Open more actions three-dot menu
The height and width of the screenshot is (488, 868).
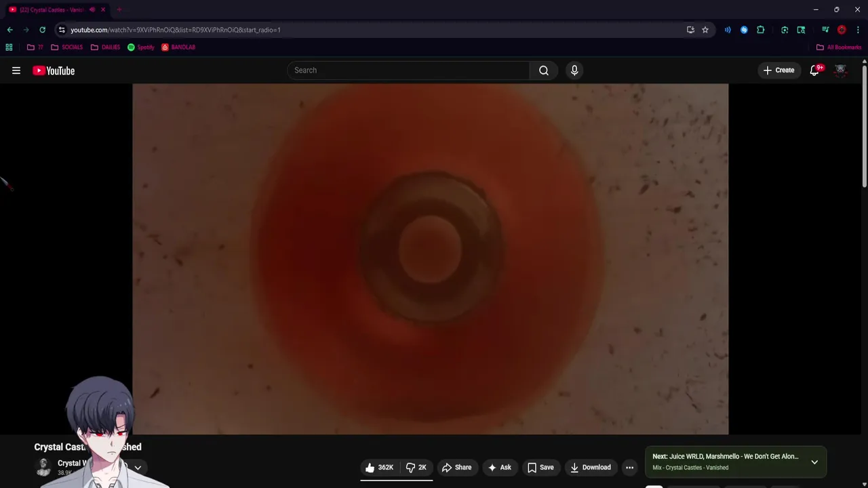[629, 468]
